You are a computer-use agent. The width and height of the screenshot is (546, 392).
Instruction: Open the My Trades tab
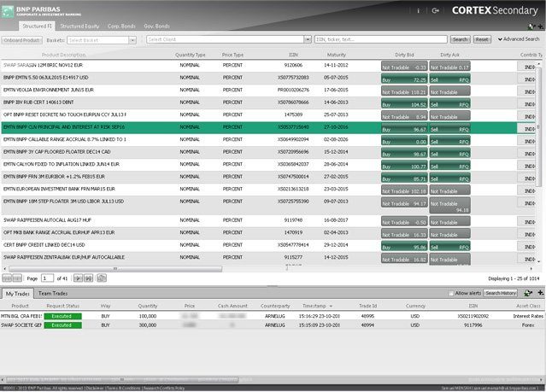tap(17, 294)
